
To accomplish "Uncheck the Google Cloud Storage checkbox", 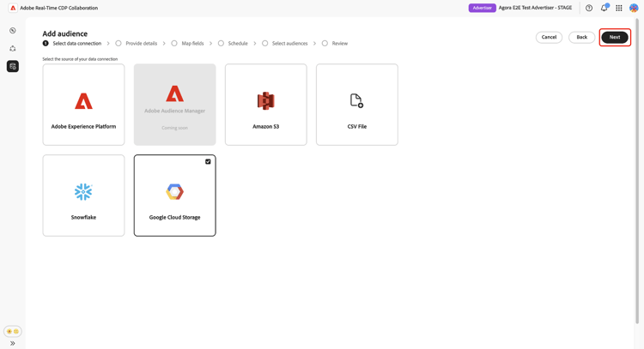I will 208,161.
